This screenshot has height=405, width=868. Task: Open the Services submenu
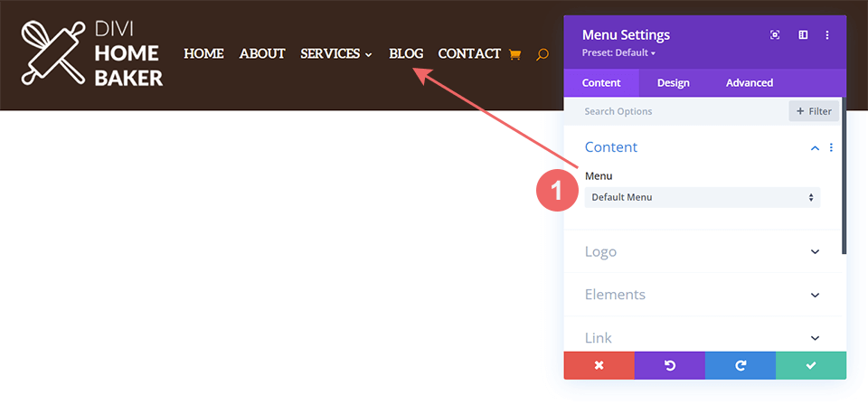coord(336,53)
